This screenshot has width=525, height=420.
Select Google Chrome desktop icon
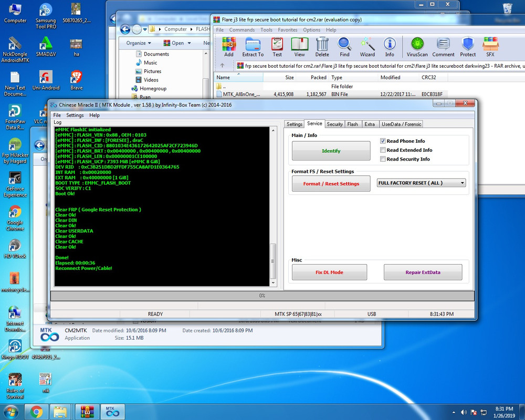15,218
